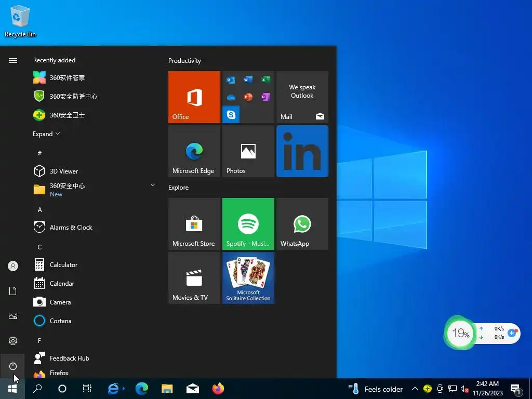The image size is (532, 399).
Task: Open 3D Viewer app
Action: 95,171
